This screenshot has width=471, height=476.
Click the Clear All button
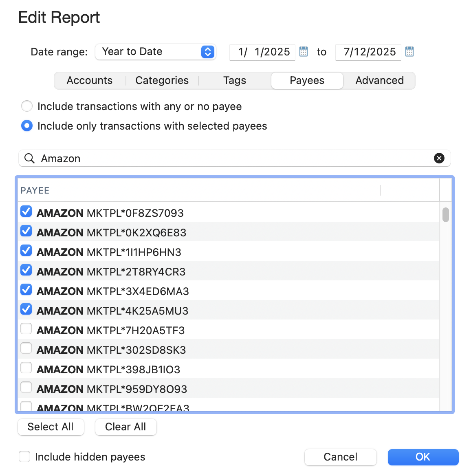125,427
